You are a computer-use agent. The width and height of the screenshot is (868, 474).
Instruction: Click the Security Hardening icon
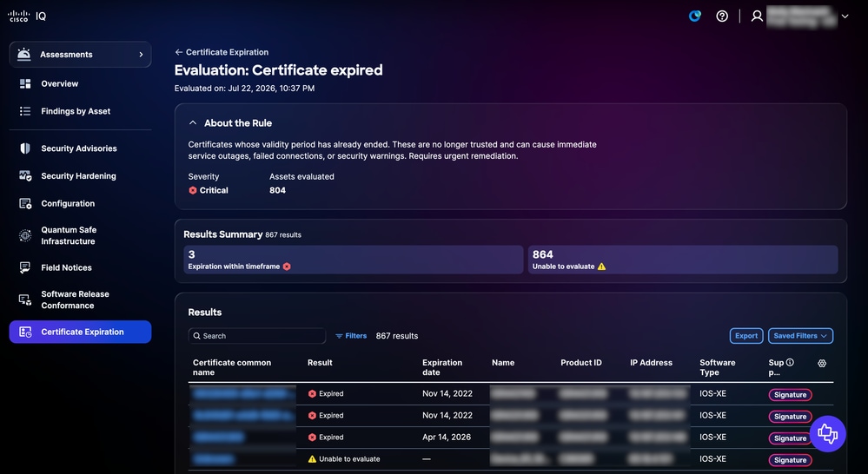click(x=25, y=176)
